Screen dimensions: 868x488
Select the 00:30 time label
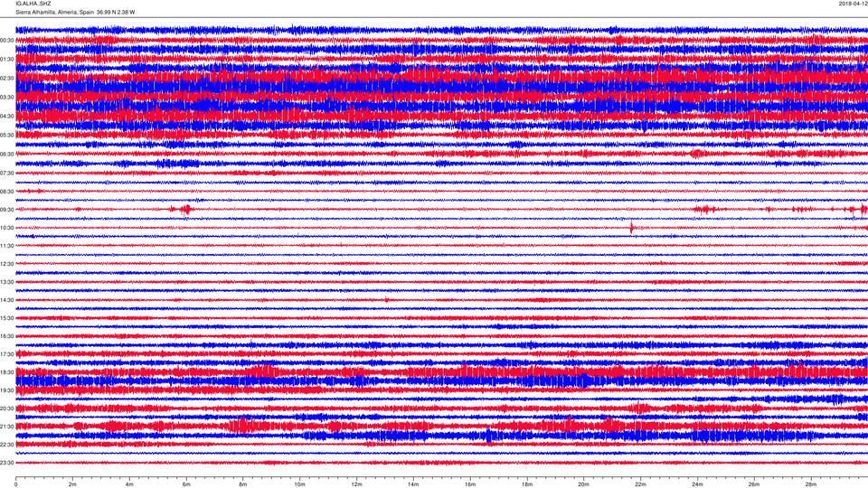tap(6, 41)
